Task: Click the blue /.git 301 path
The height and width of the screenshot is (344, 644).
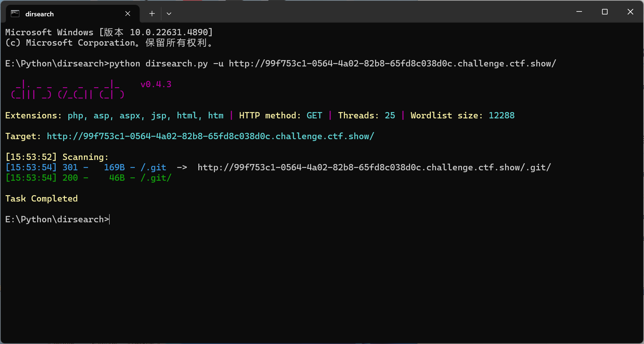Action: (x=153, y=167)
